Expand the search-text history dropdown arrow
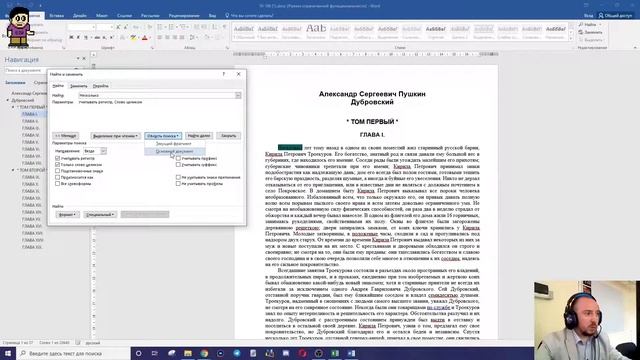Screen dimensions: 640x360 (238, 95)
